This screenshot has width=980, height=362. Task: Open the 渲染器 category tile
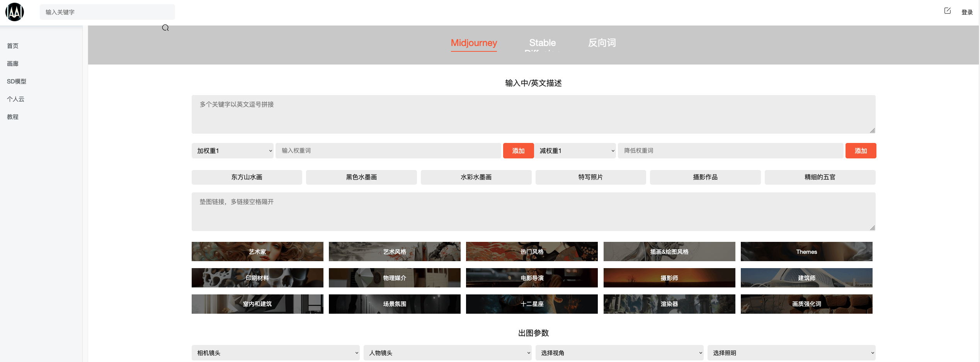point(669,304)
